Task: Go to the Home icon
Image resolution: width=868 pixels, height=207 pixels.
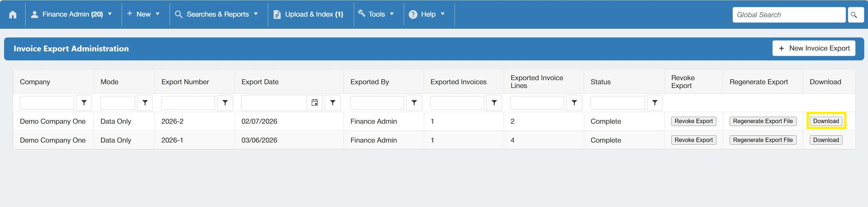Action: (13, 15)
